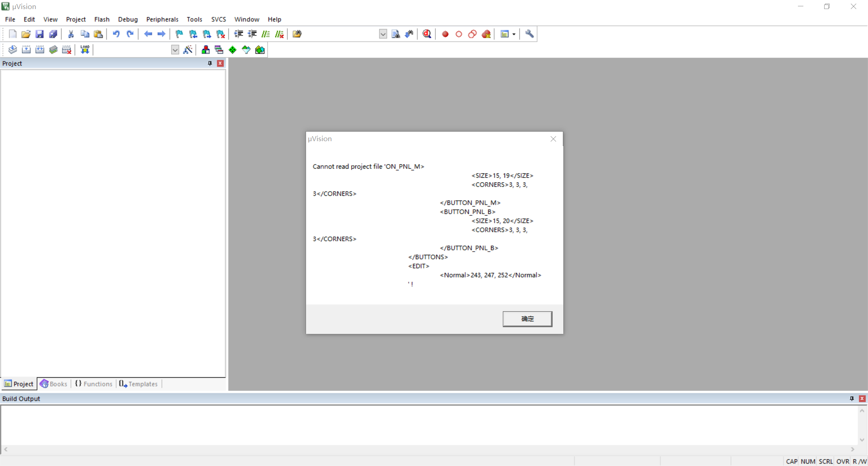868x466 pixels.
Task: Copy selection with the Copy icon
Action: pyautogui.click(x=85, y=34)
